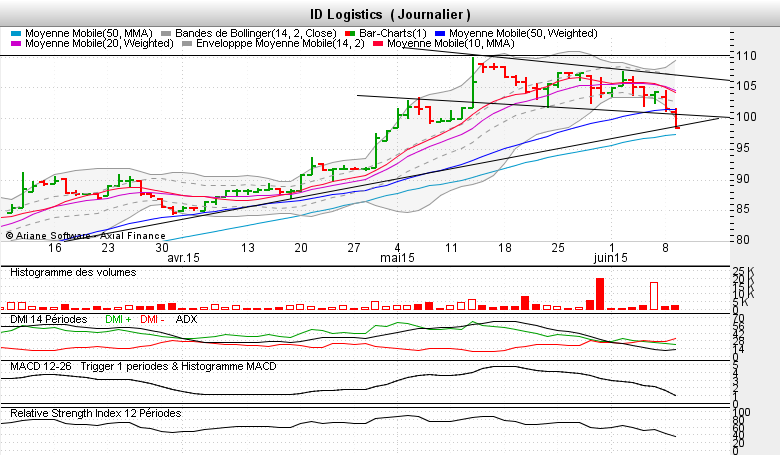Screen dimensions: 780x455
Task: Click the red-green Bar-Charts(1) legend swatch
Action: pyautogui.click(x=350, y=34)
